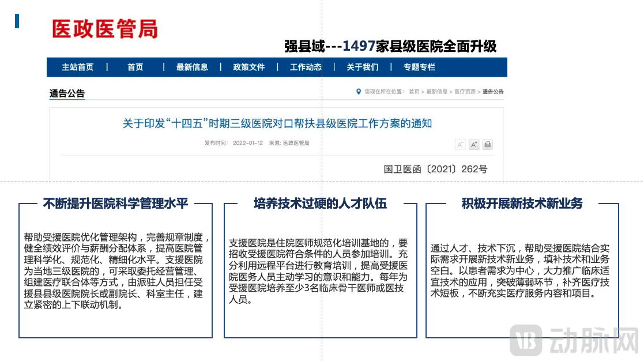Click paragraph starting 通过人才、技术下沉
The width and height of the screenshot is (644, 362).
coord(520,270)
